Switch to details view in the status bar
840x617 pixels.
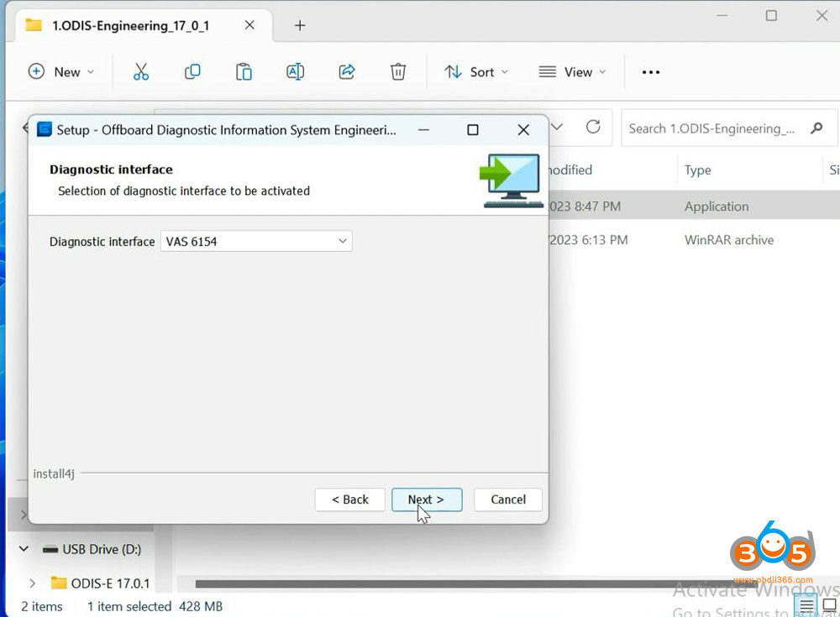click(806, 604)
